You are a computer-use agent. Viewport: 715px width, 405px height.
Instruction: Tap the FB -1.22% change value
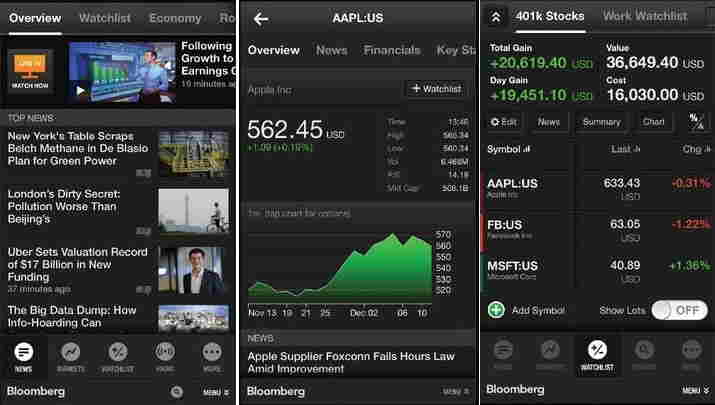pos(690,224)
